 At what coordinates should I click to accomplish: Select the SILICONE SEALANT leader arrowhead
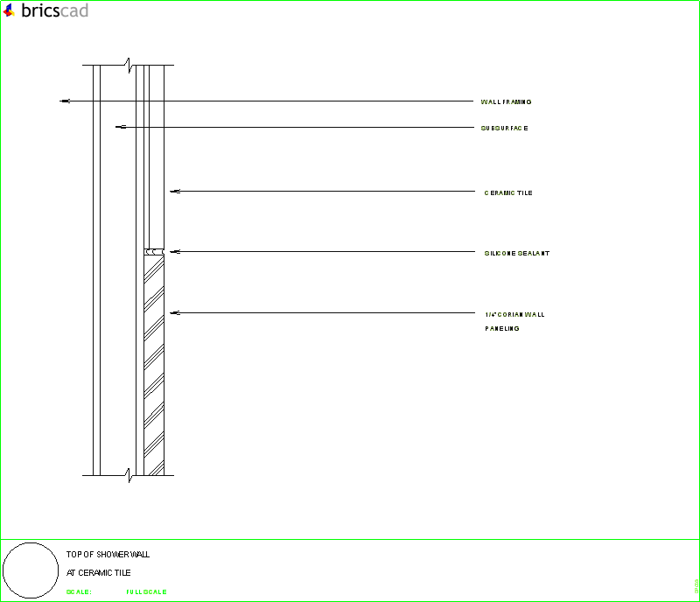(x=175, y=250)
